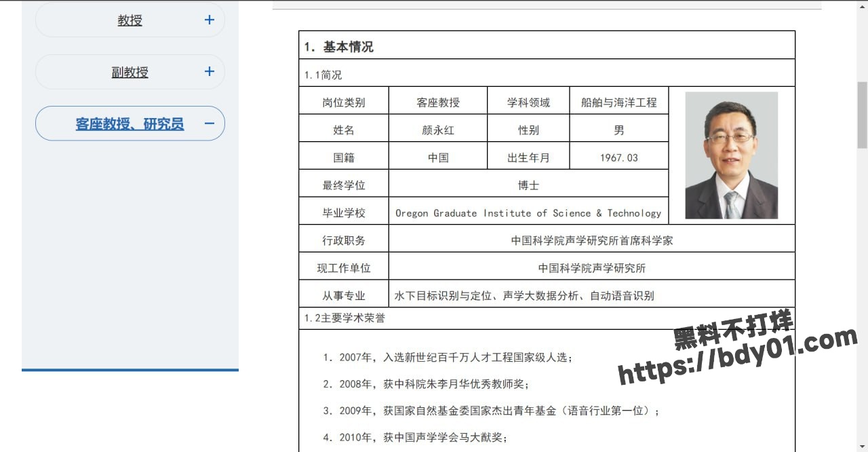Click the 学科领域 label cell

[528, 100]
